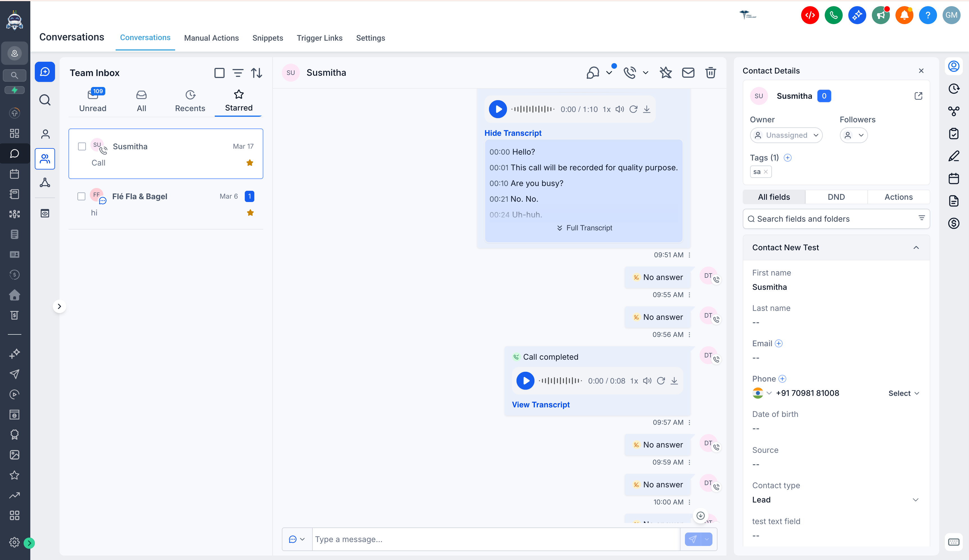Open the Notes panel in the right sidebar
The height and width of the screenshot is (560, 969).
[954, 156]
